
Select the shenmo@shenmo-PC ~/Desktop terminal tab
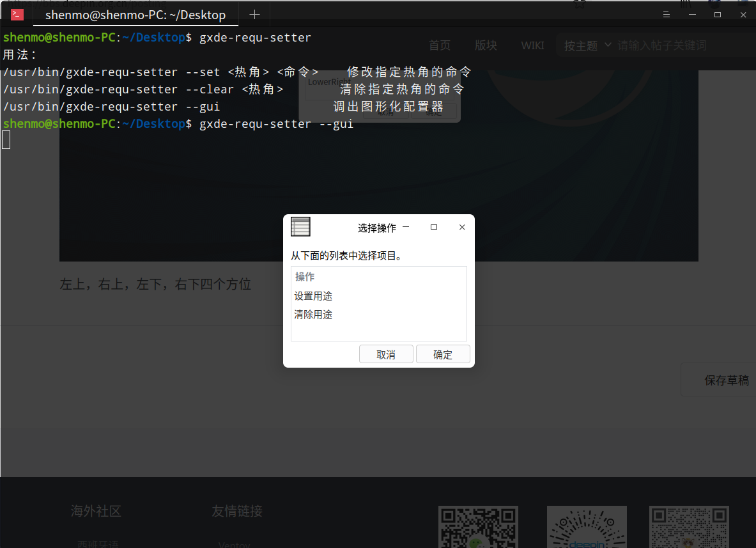135,15
